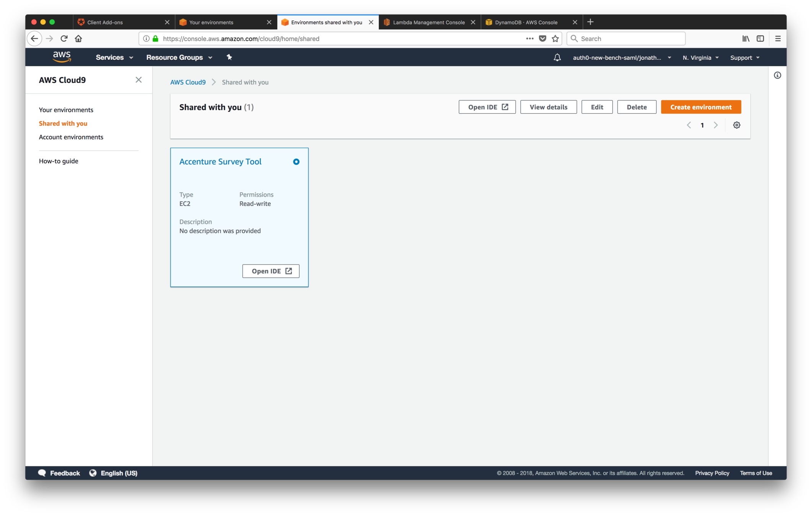Go to next page arrow in pagination
The width and height of the screenshot is (812, 516).
[x=716, y=125]
